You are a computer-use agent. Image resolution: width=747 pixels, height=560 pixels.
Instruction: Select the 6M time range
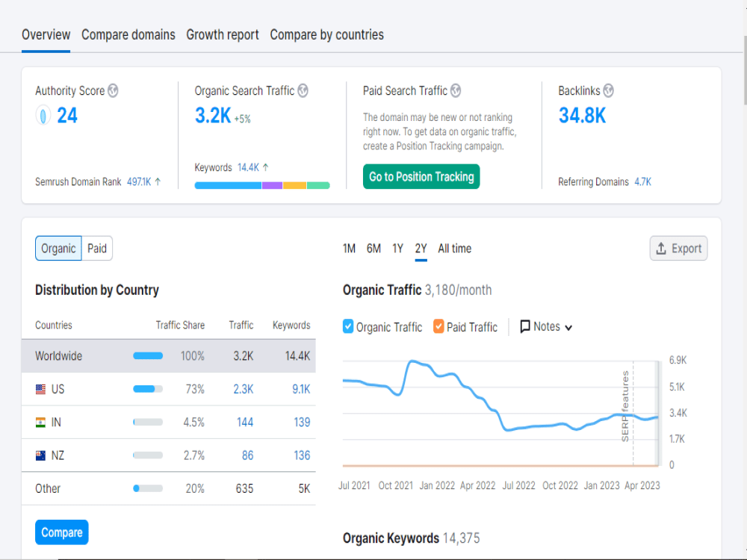point(373,249)
